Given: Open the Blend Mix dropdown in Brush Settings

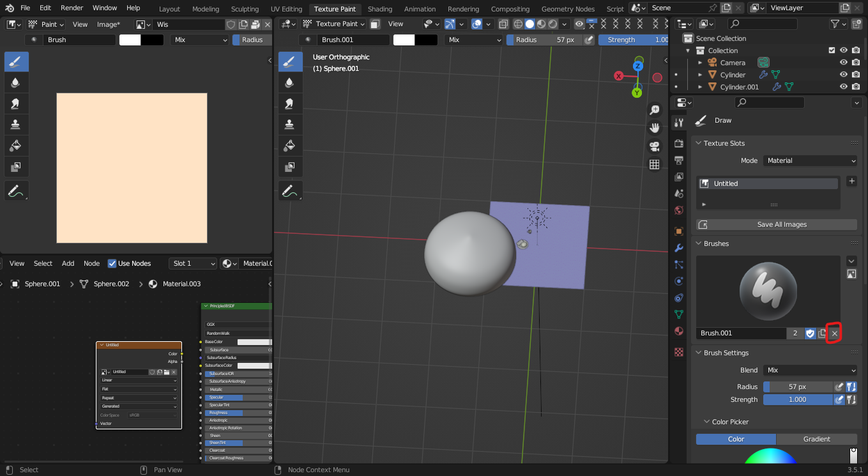Looking at the screenshot, I should (x=810, y=370).
